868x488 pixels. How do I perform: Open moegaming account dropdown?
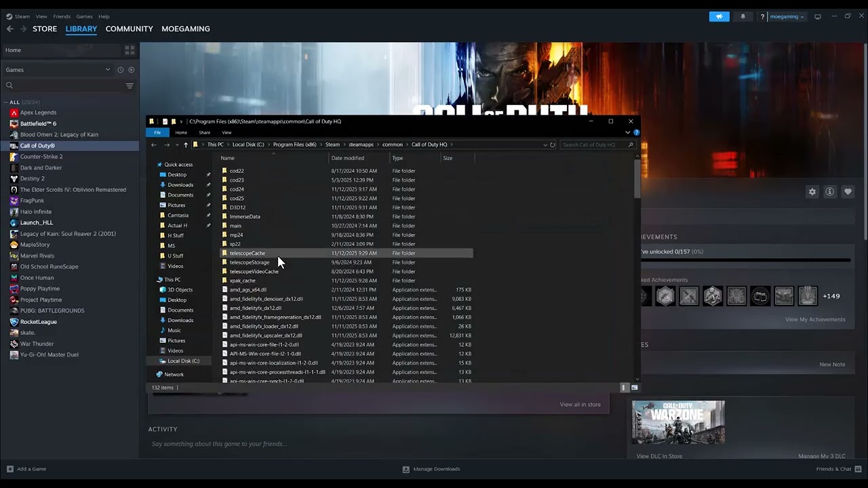click(x=787, y=16)
